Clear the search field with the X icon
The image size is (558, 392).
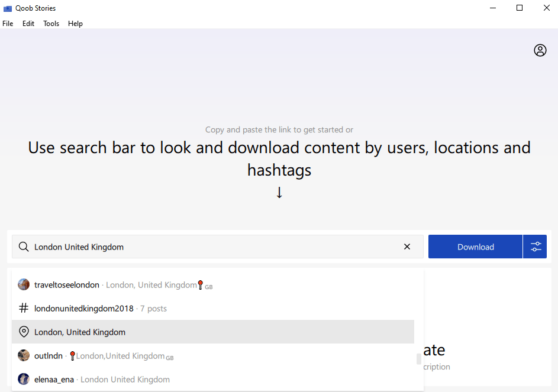[407, 247]
